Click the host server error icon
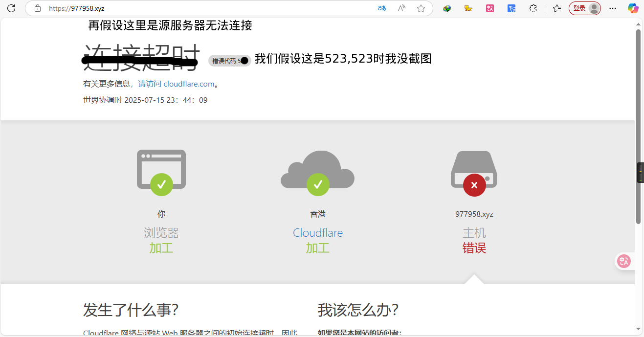Viewport: 644px width, 337px height. [474, 173]
